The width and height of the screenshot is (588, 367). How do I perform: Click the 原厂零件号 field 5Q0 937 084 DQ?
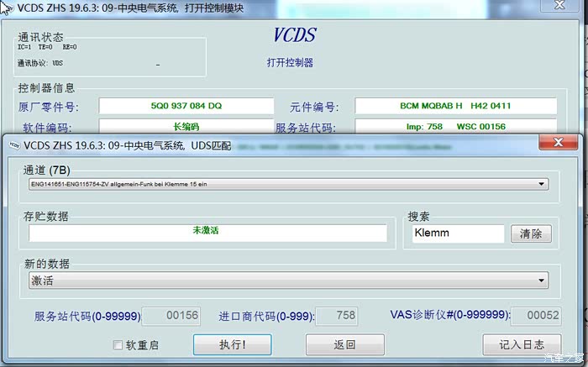pyautogui.click(x=186, y=106)
